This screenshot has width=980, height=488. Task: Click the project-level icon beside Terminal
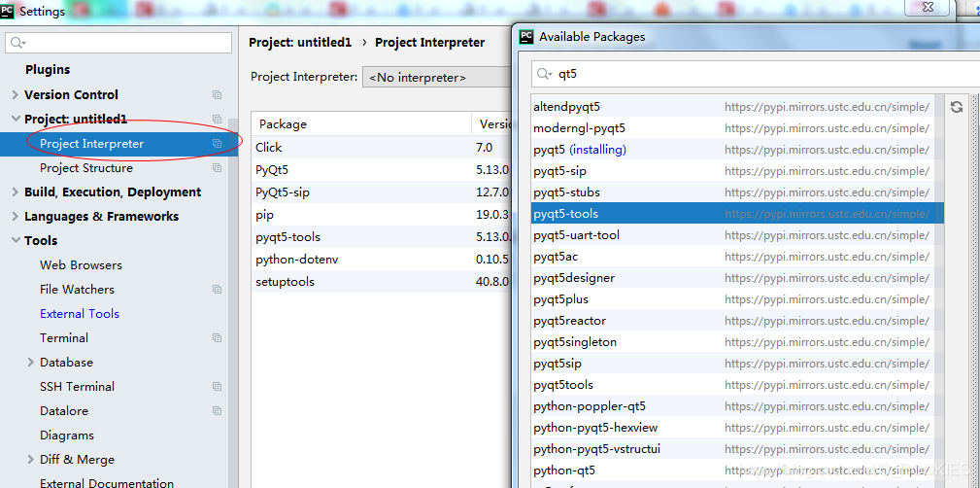217,338
